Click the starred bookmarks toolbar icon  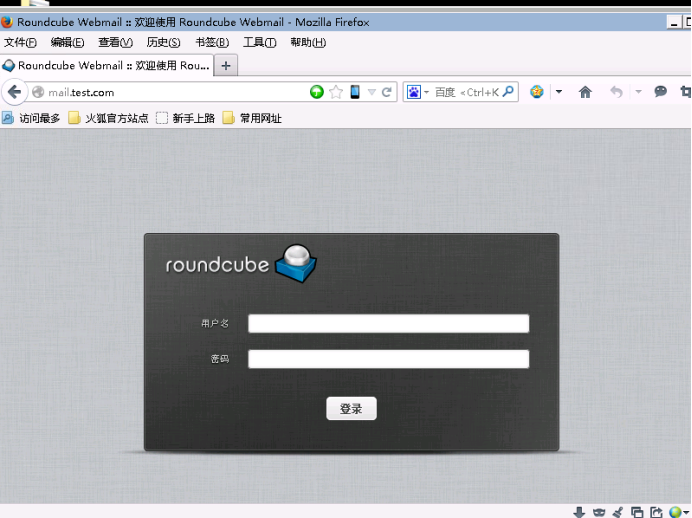(537, 92)
